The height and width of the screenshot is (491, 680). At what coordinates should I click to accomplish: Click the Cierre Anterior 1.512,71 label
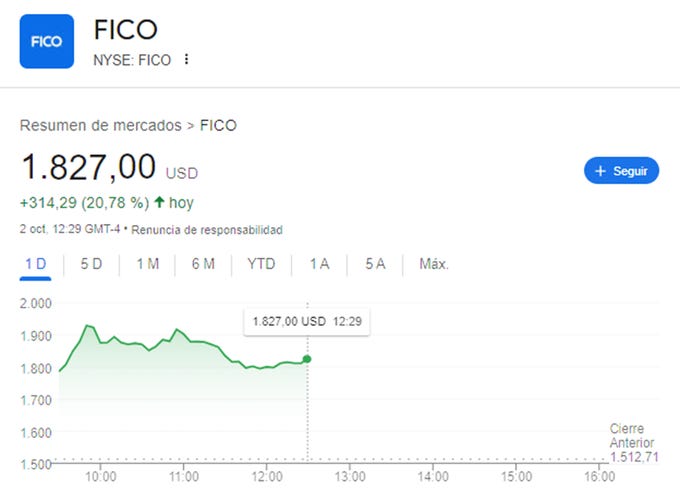pyautogui.click(x=634, y=442)
